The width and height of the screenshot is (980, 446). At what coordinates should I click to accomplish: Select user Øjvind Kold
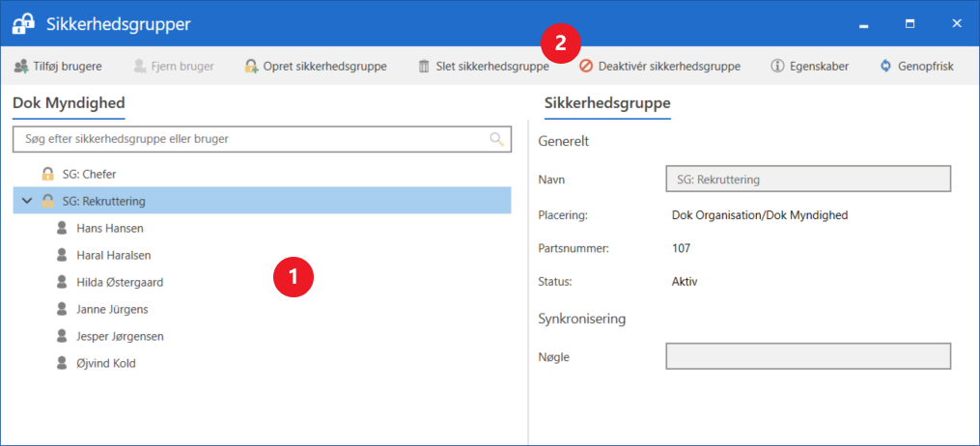(x=105, y=364)
